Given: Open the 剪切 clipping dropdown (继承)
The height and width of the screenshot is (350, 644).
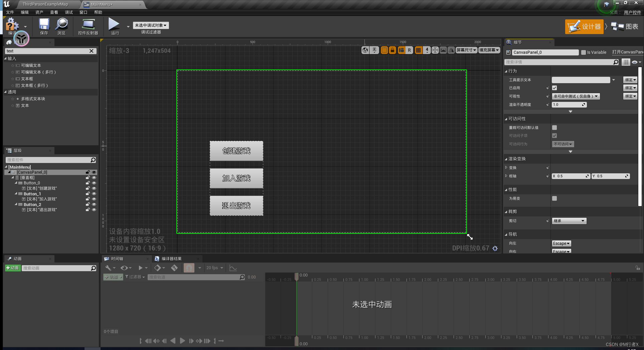Looking at the screenshot, I should (x=569, y=221).
